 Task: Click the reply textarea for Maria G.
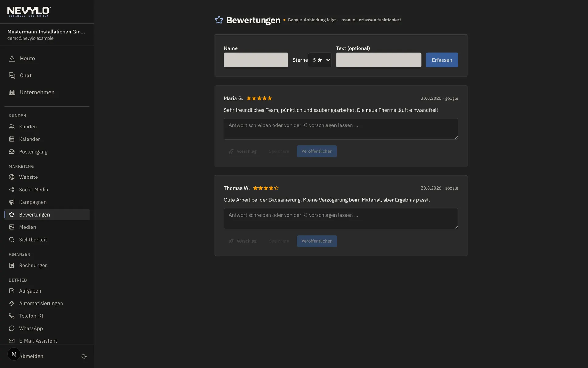tap(341, 129)
